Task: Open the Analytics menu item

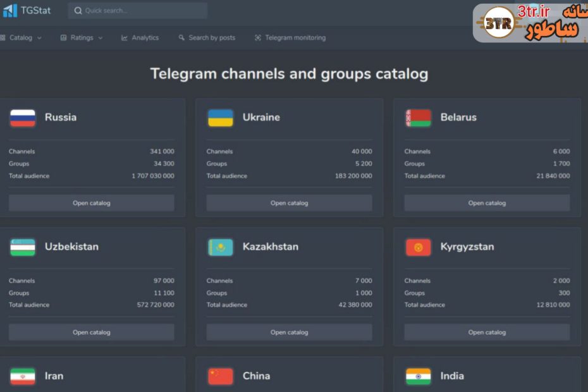Action: click(140, 38)
